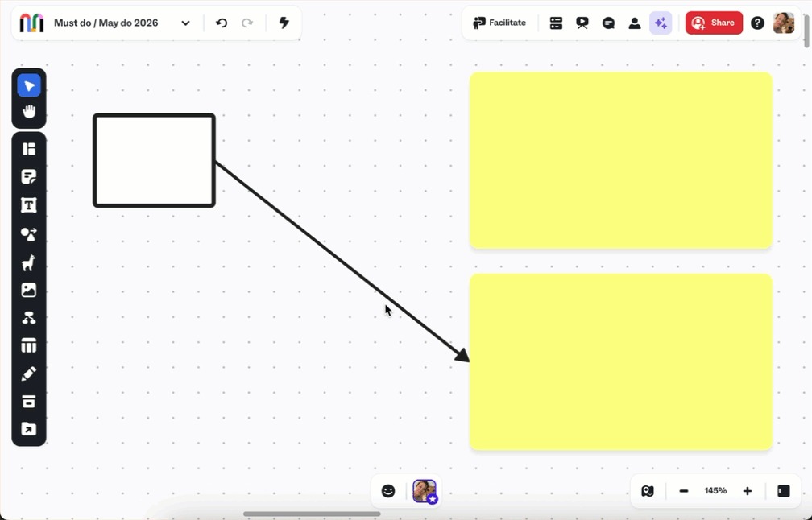Viewport: 812px width, 520px height.
Task: Click the presentation mode icon
Action: (x=582, y=23)
